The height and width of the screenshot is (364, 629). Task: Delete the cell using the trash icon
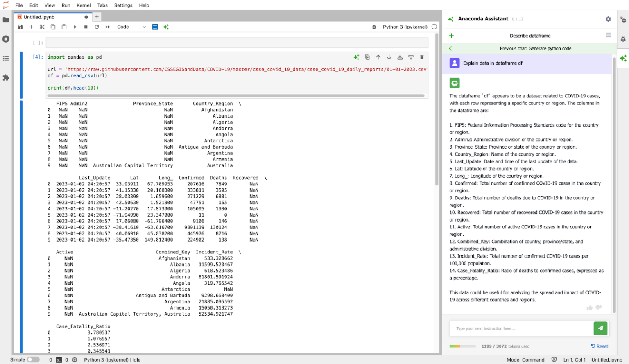click(422, 57)
